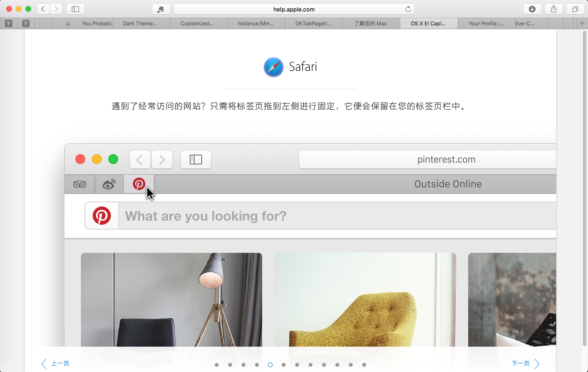Image resolution: width=588 pixels, height=372 pixels.
Task: Click the Evernote web clipper icon
Action: (161, 9)
